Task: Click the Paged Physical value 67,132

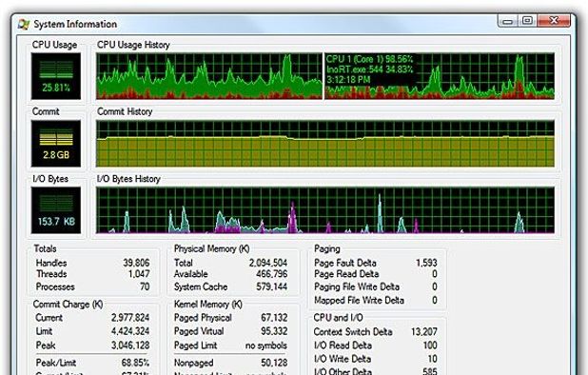Action: click(275, 318)
